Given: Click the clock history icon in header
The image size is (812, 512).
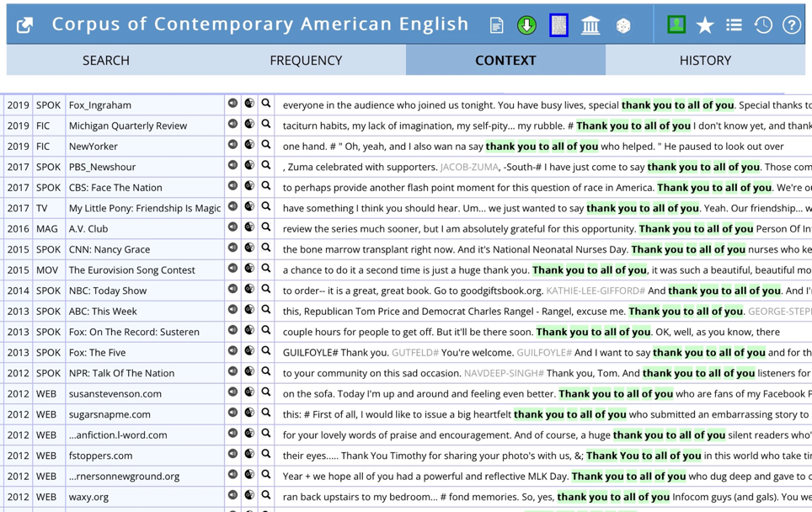Looking at the screenshot, I should (x=763, y=25).
